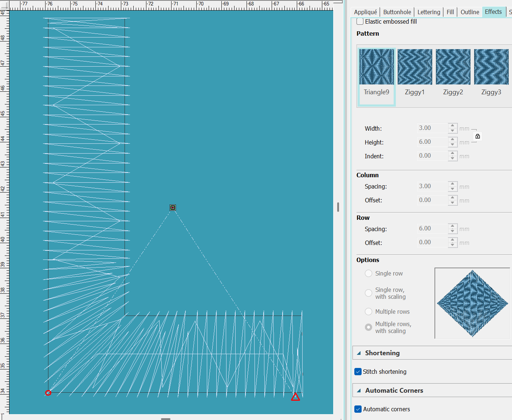Decrease Row Spacing with down arrow

pos(453,231)
